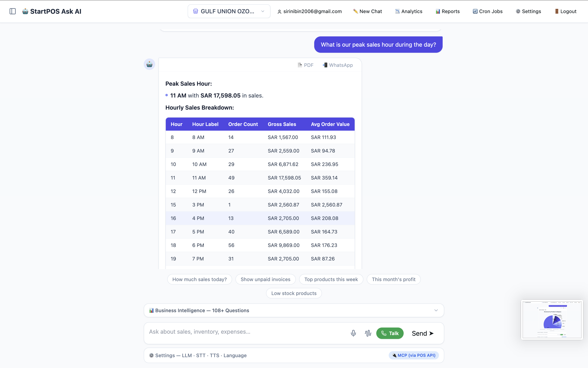Click the Order Count column header
The width and height of the screenshot is (588, 368).
click(x=243, y=124)
